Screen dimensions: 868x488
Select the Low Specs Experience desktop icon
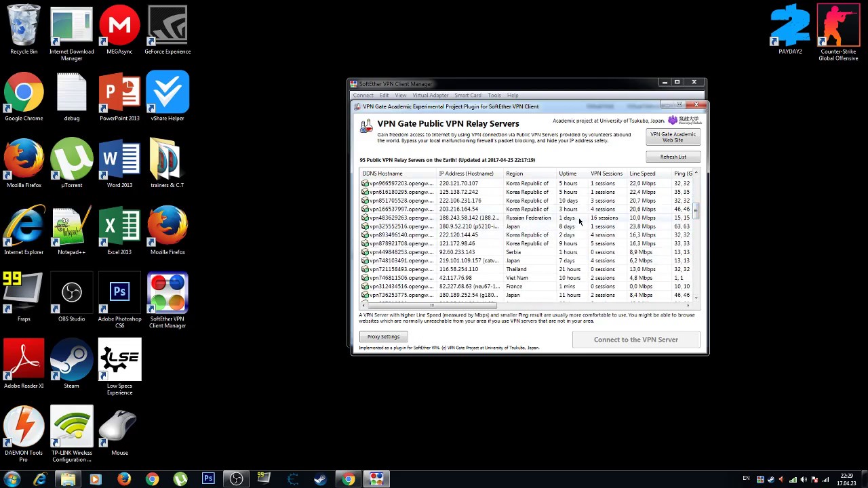coord(119,367)
